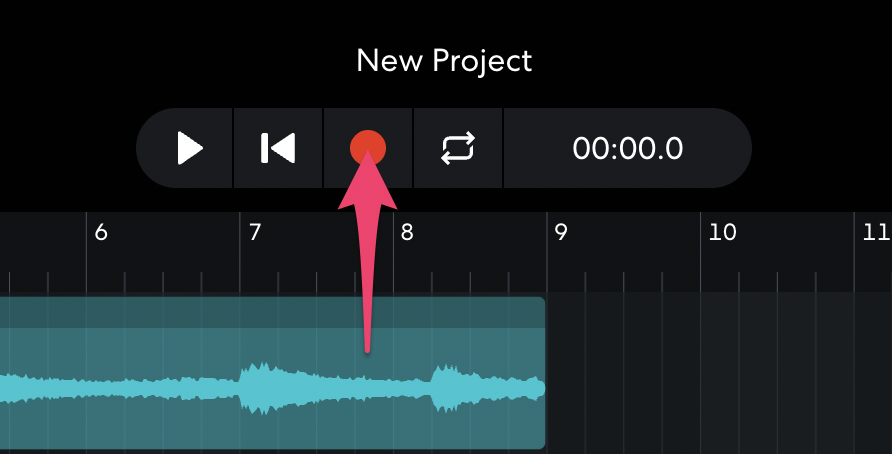892x454 pixels.
Task: Toggle loop playback
Action: pyautogui.click(x=458, y=148)
